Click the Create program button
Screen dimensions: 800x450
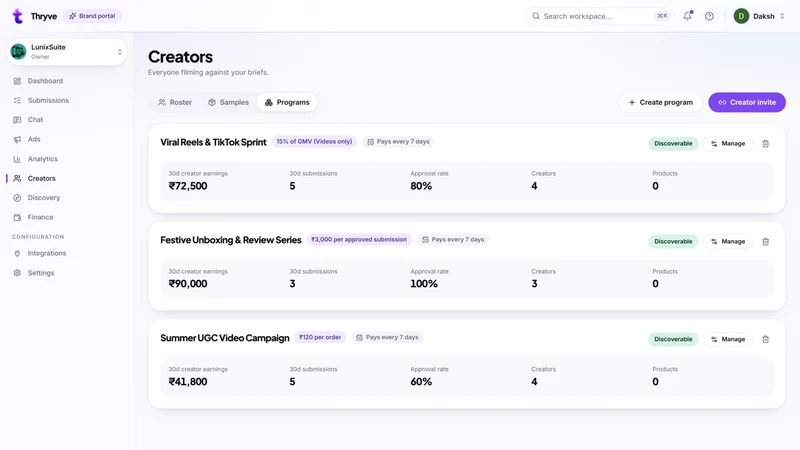[660, 103]
